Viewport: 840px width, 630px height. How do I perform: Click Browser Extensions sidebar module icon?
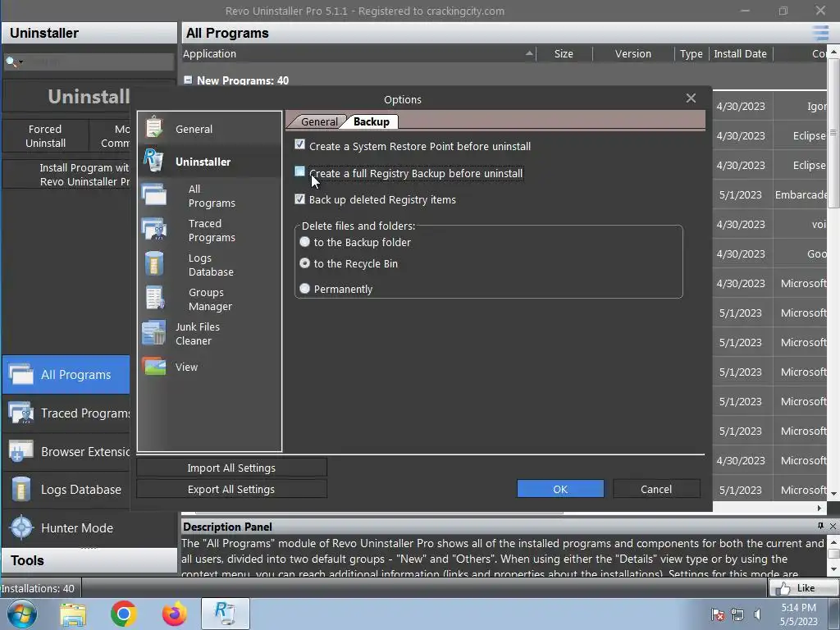pos(21,451)
